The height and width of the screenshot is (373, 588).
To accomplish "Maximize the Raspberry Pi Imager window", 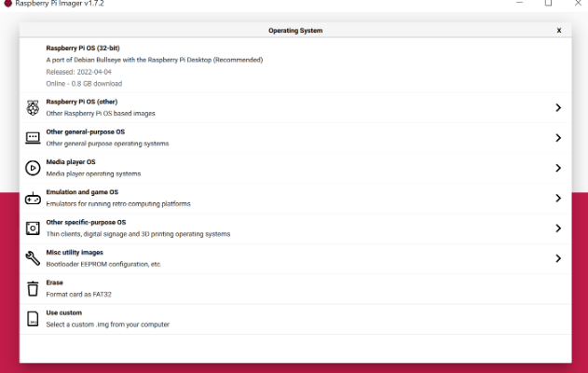I will click(548, 3).
